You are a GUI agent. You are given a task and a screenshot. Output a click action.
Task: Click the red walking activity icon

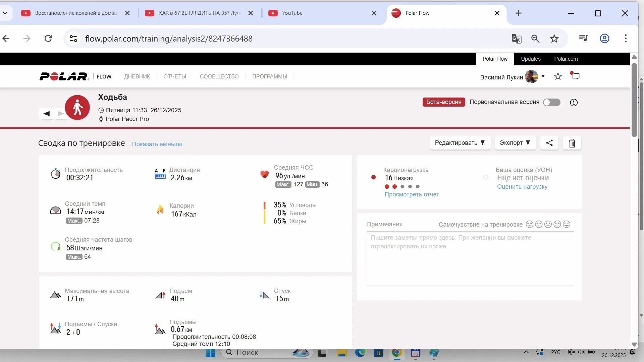pyautogui.click(x=77, y=108)
